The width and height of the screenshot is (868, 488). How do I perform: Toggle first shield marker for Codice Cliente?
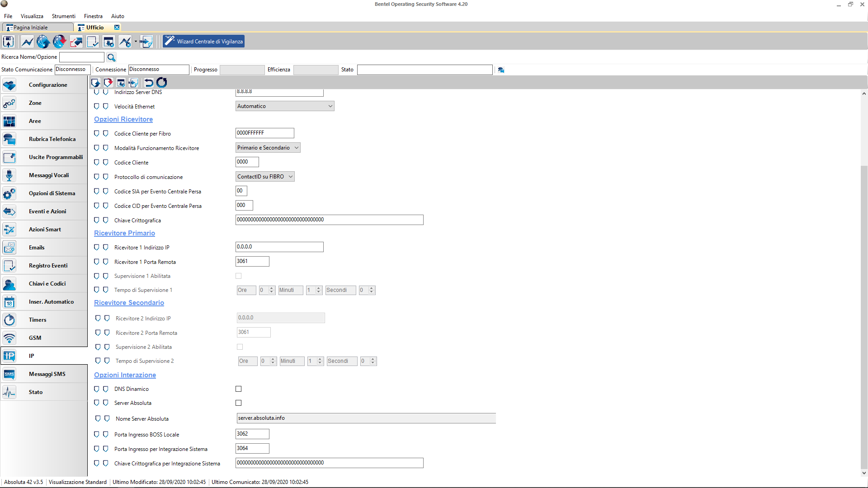96,162
